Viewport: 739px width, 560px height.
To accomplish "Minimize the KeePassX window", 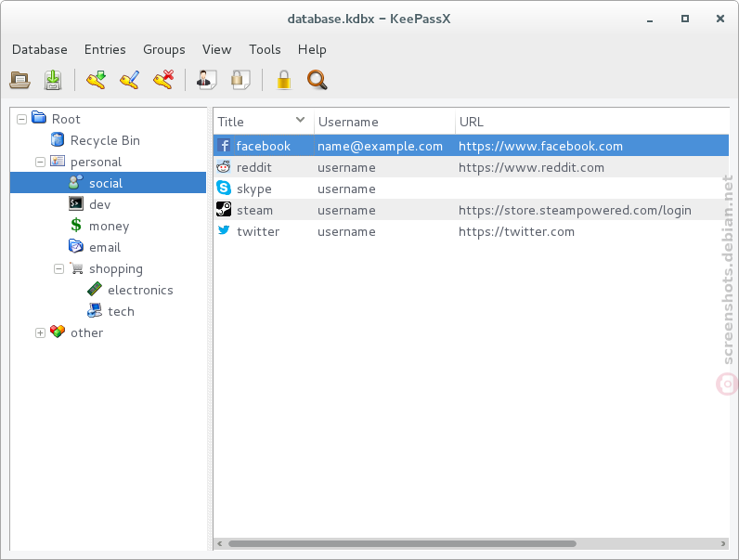I will (x=650, y=20).
